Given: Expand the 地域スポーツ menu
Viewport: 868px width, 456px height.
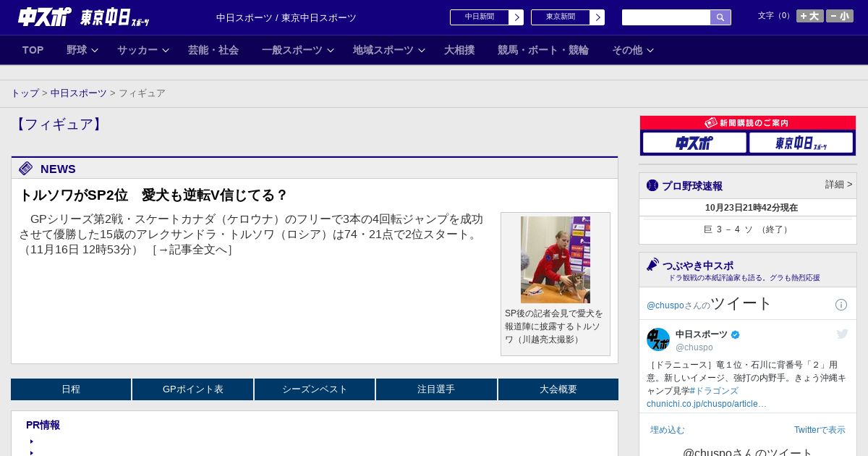Looking at the screenshot, I should 389,50.
